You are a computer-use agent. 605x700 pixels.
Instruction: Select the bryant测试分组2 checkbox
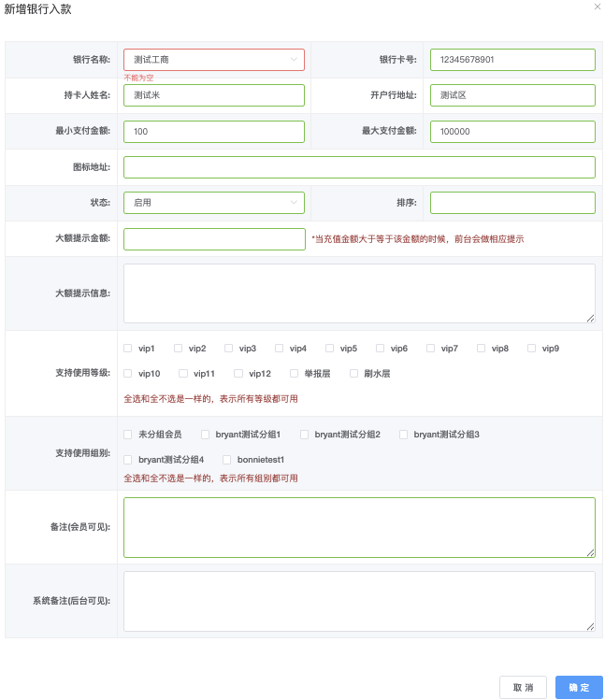point(304,435)
